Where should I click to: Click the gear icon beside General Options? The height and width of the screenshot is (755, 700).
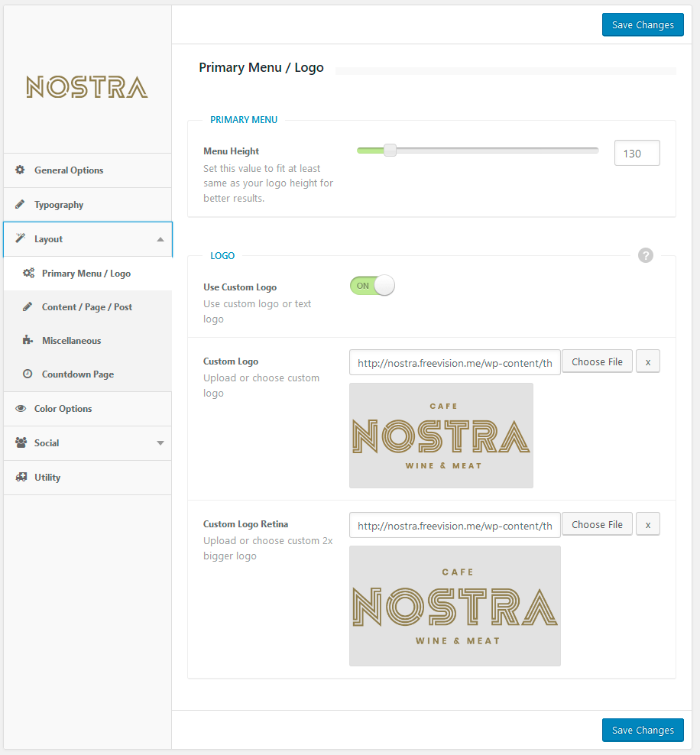coord(21,170)
